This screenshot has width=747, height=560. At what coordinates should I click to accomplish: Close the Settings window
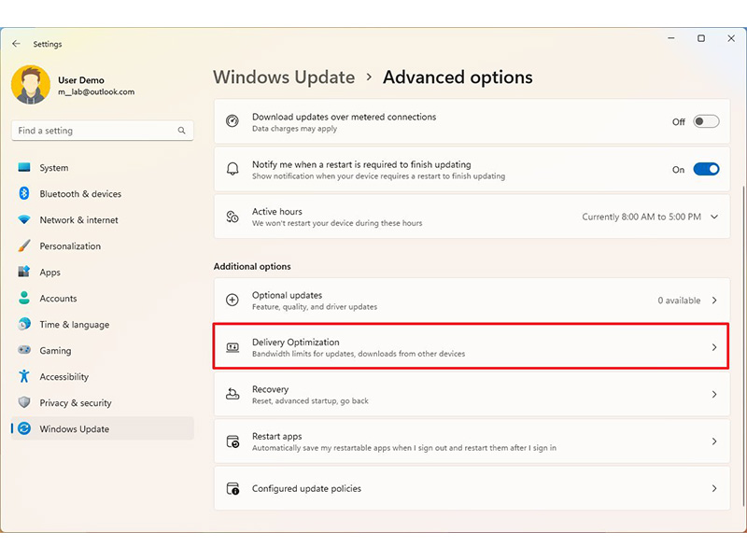click(731, 38)
